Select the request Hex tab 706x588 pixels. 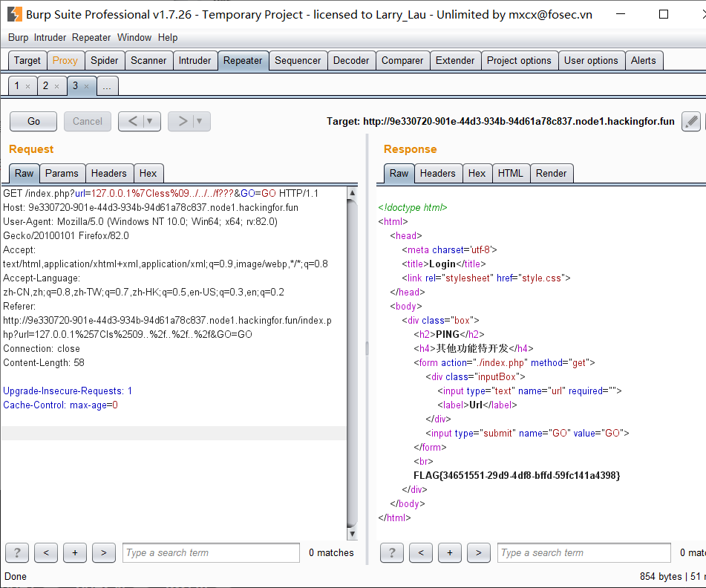pos(148,173)
